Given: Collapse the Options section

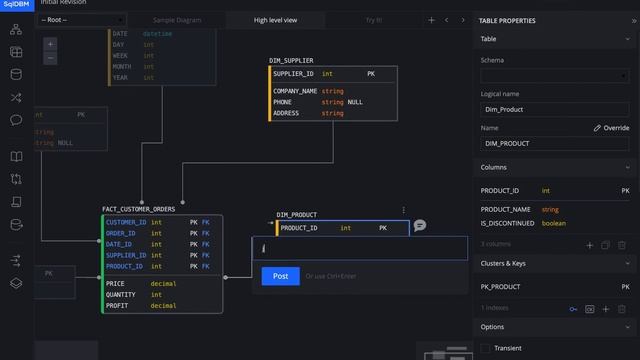Looking at the screenshot, I should [627, 327].
